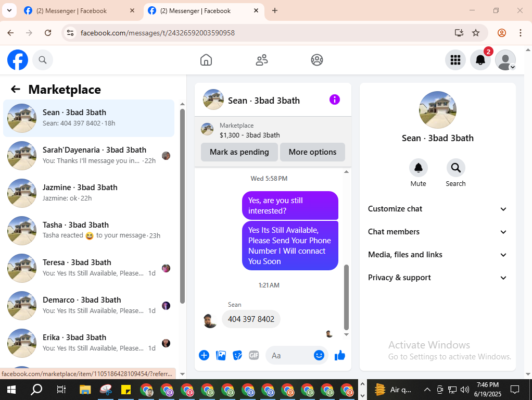Viewport: 532px width, 400px height.
Task: Show hidden system tray icons
Action: pyautogui.click(x=427, y=390)
